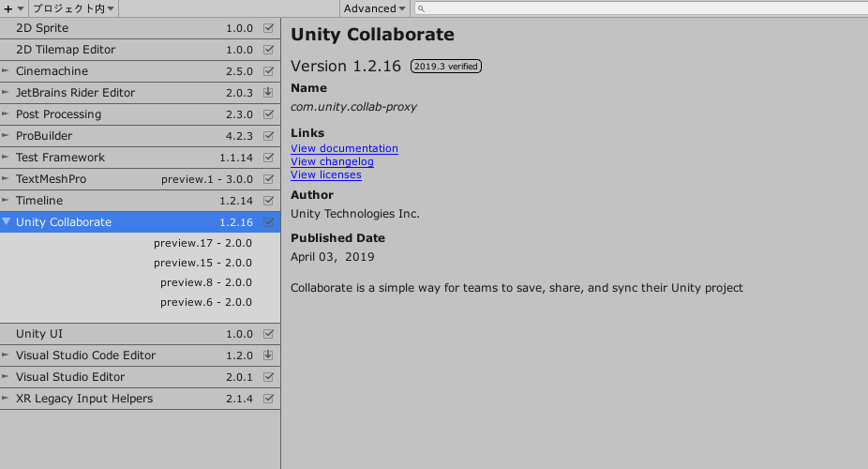Choose version preview.6 - 2.0.0

206,302
